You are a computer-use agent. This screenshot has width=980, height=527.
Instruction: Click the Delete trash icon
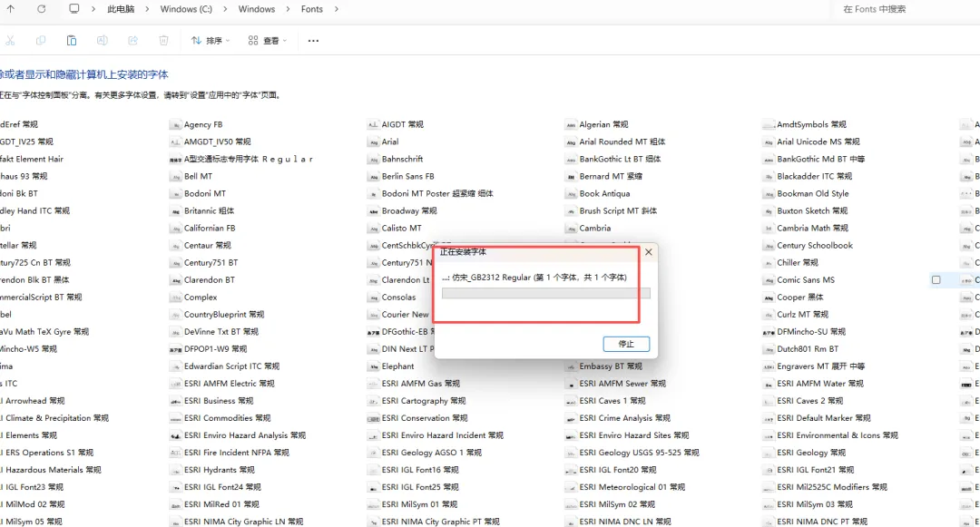tap(163, 41)
